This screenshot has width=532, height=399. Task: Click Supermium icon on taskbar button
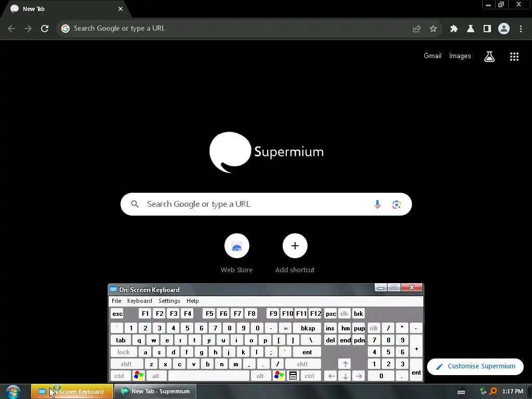click(125, 391)
